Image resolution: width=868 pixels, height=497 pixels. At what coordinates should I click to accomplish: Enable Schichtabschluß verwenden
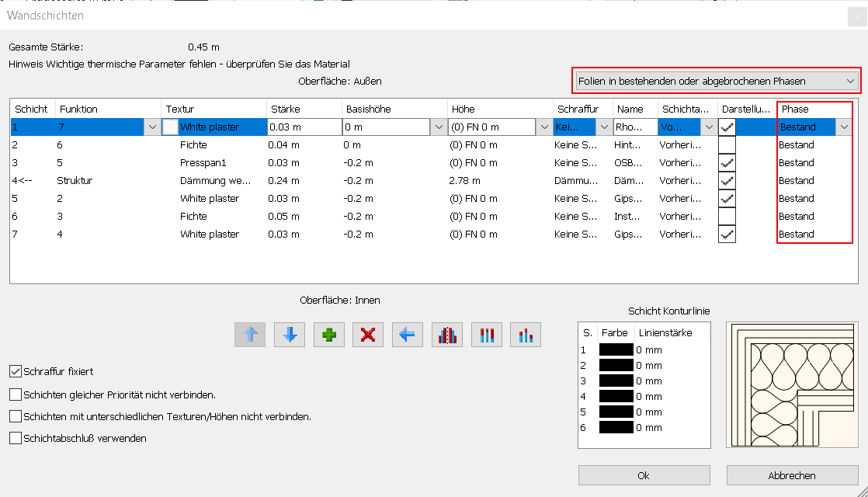tap(16, 438)
